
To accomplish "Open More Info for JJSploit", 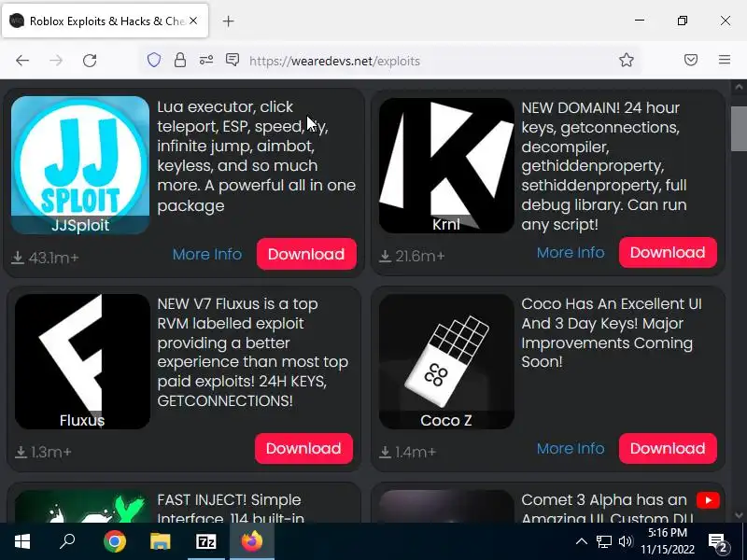I will tap(207, 254).
